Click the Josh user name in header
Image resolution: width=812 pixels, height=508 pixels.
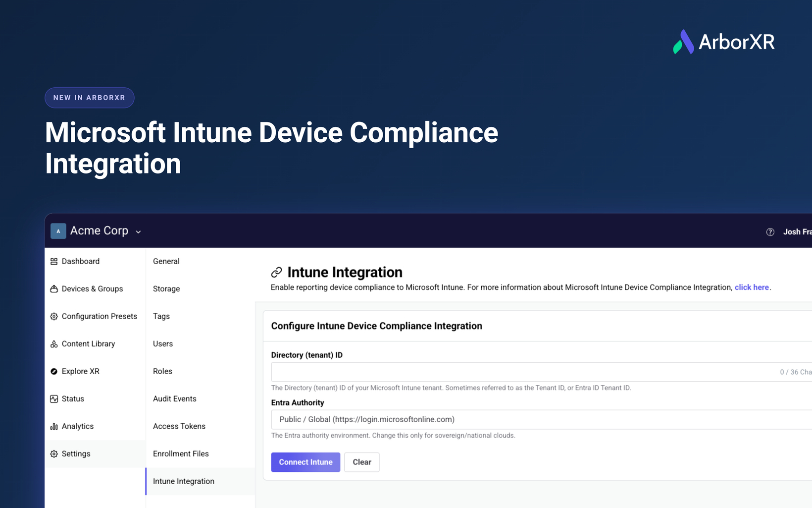[x=797, y=232]
